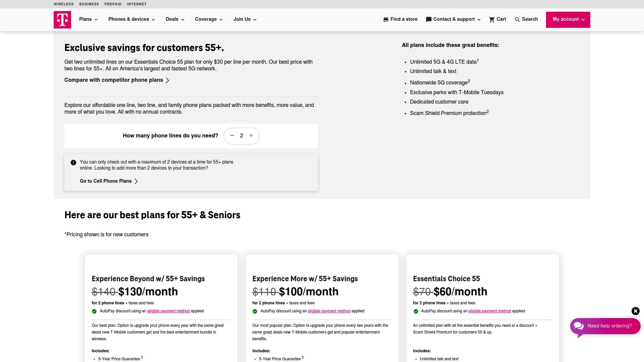The height and width of the screenshot is (362, 644).
Task: Click Here are our best plans heading
Action: coord(152,215)
